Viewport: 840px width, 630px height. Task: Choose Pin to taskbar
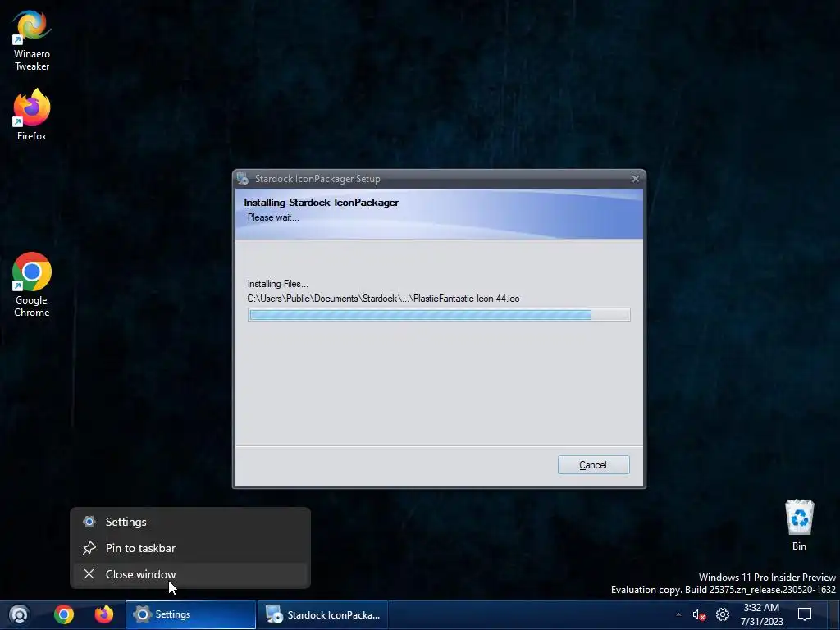tap(190, 548)
